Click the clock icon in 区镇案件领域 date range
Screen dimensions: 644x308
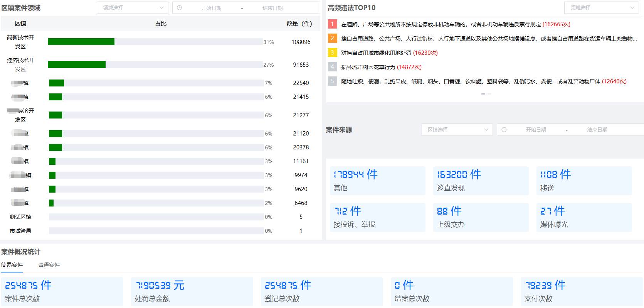179,8
